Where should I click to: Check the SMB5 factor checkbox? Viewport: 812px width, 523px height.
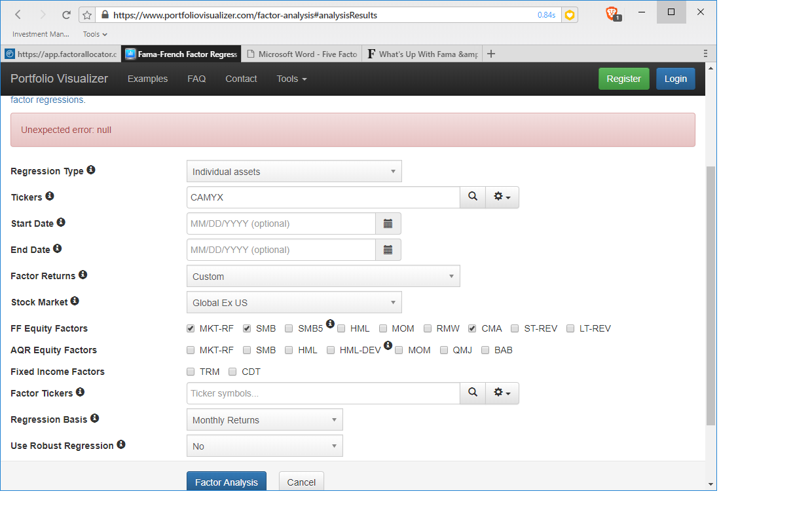tap(289, 328)
